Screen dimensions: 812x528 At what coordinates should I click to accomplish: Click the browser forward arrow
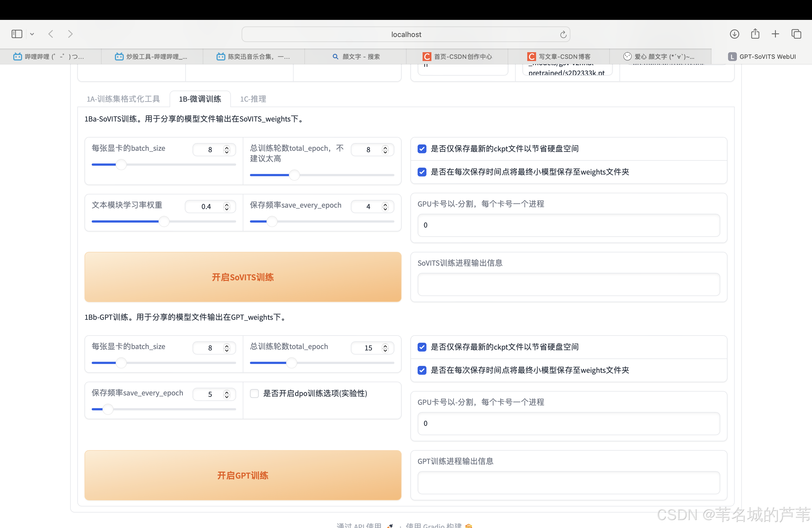pos(70,34)
